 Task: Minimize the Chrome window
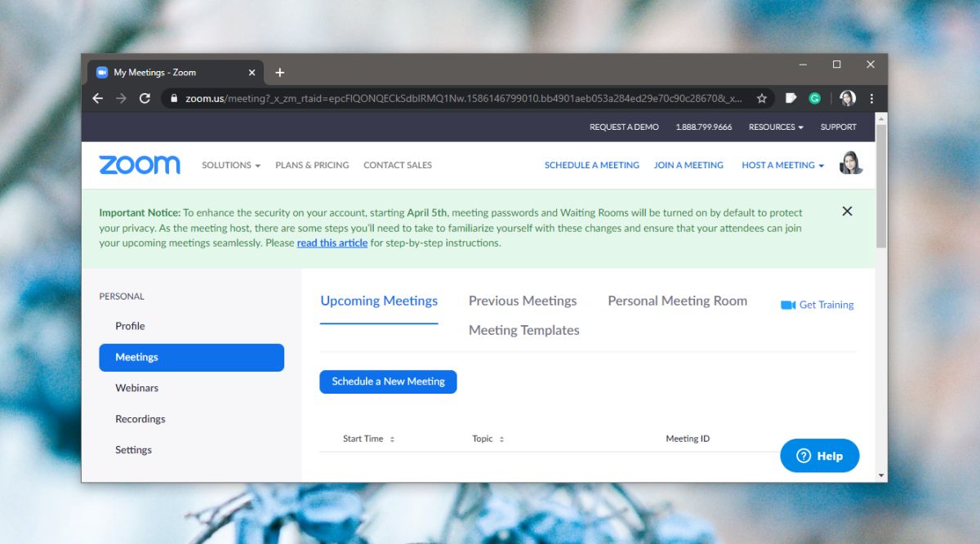coord(802,64)
